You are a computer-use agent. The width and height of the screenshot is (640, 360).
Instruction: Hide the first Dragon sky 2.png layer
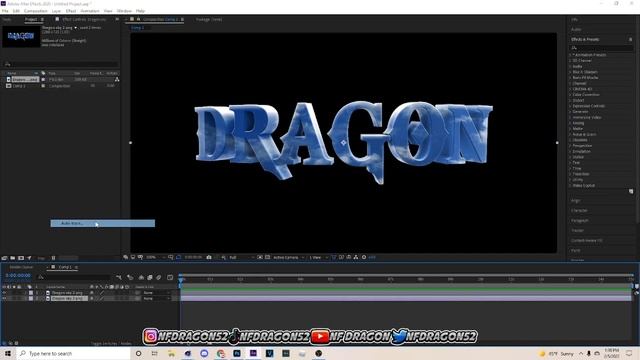click(x=4, y=293)
